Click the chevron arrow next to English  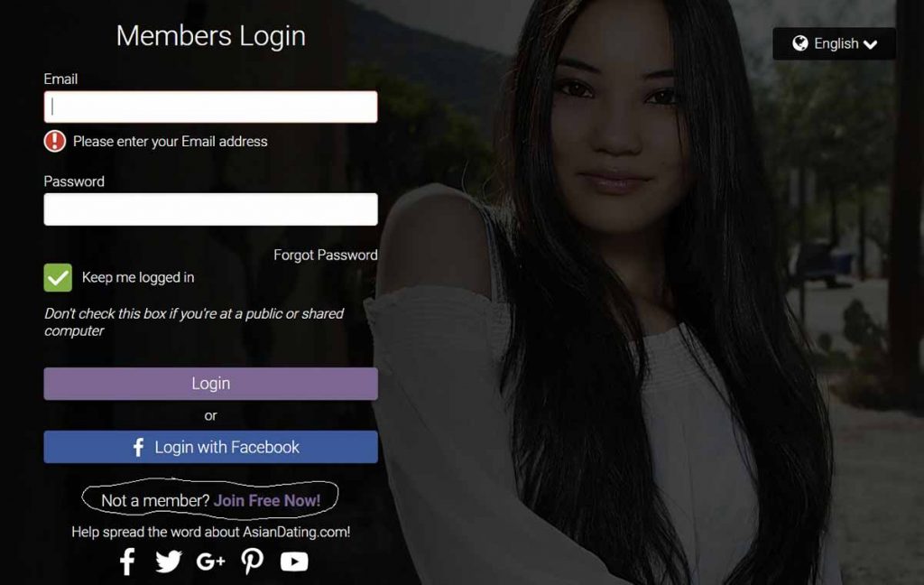pyautogui.click(x=871, y=44)
